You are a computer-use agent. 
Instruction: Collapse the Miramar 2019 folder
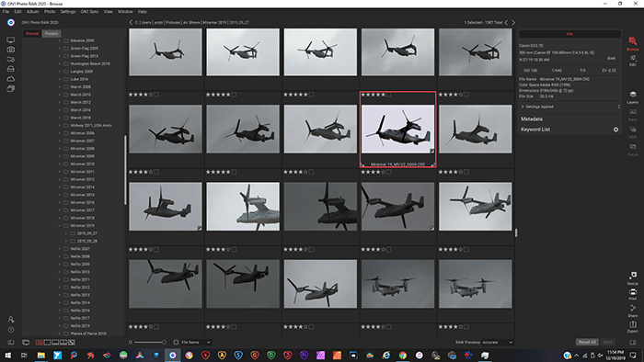click(59, 225)
